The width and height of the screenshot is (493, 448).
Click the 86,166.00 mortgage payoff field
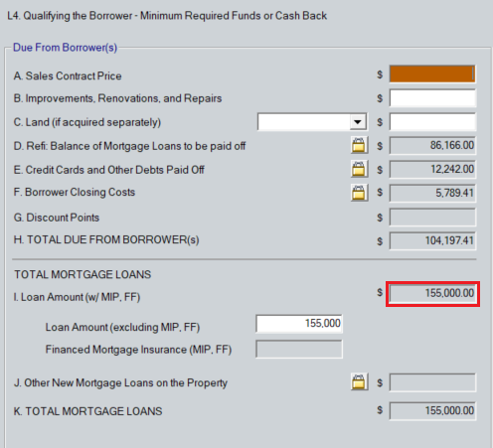click(432, 145)
